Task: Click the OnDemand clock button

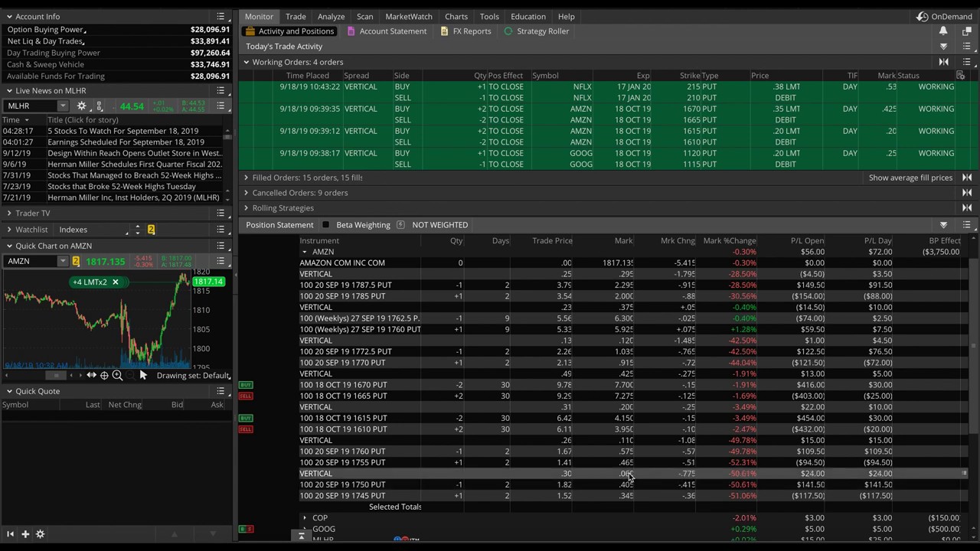Action: coord(945,16)
